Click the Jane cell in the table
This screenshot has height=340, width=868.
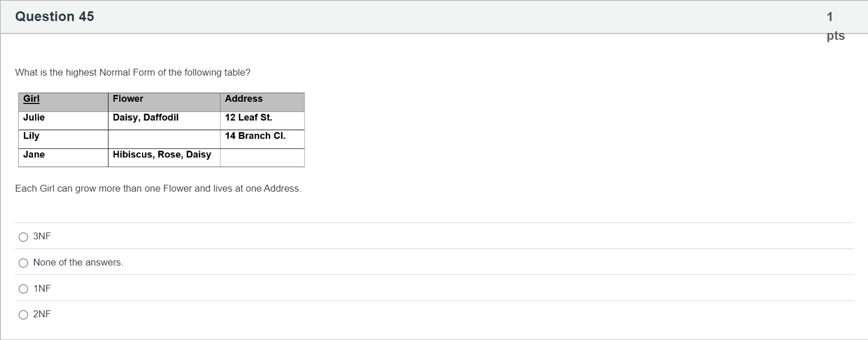click(x=34, y=155)
